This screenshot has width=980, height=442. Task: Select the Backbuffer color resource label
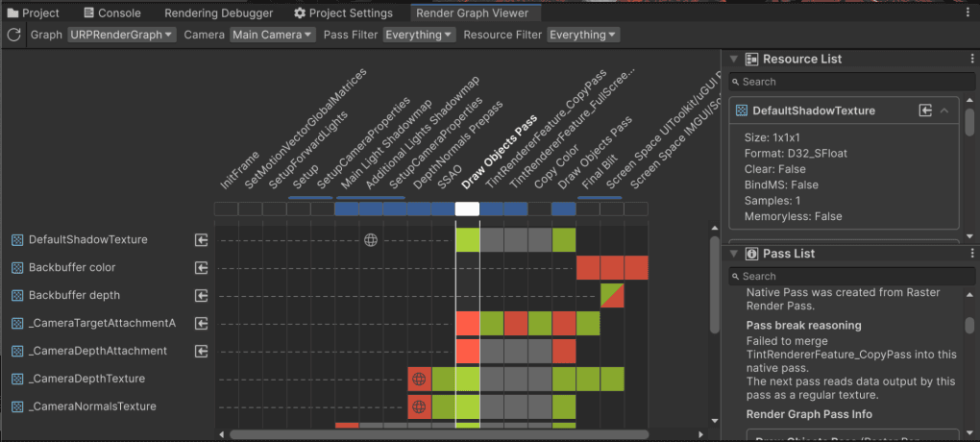pyautogui.click(x=72, y=267)
